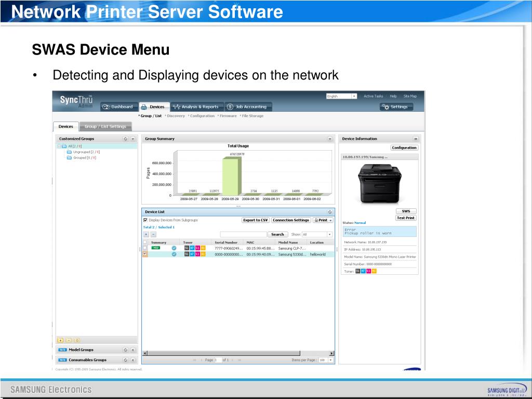
Task: Collapse the All group tree node
Action: click(x=59, y=146)
